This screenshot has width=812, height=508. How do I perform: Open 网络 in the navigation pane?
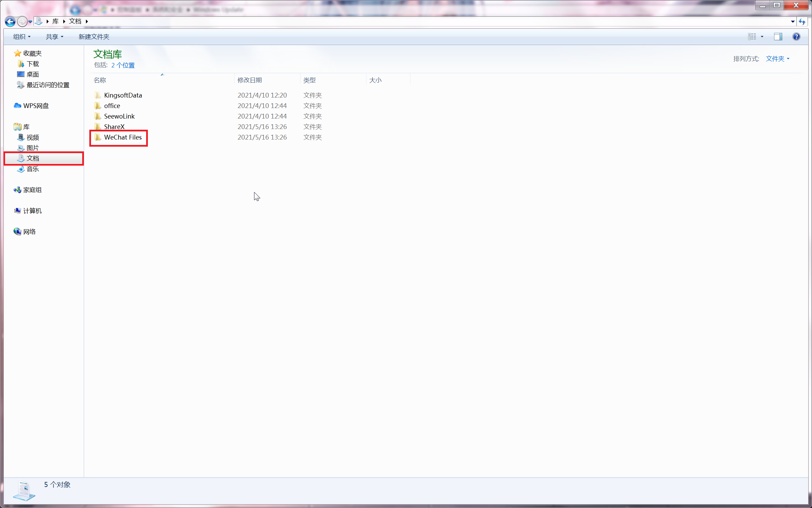click(29, 232)
